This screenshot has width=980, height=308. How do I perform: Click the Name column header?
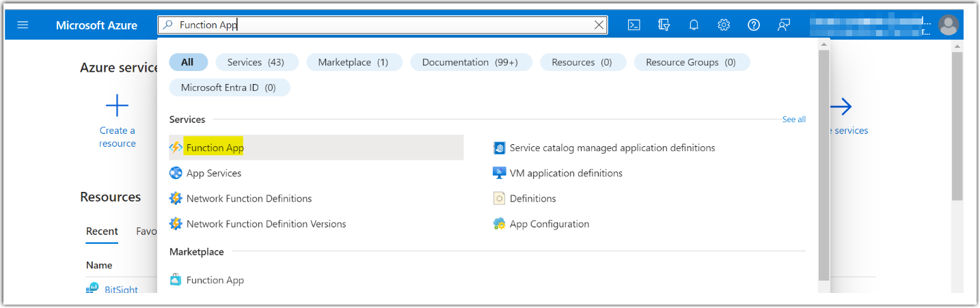[99, 265]
